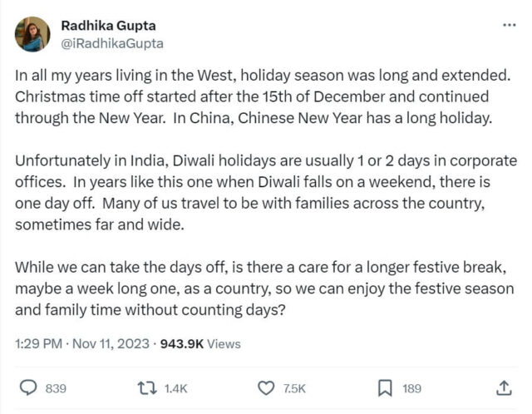Click the 1:29 PM timestamp

click(38, 343)
